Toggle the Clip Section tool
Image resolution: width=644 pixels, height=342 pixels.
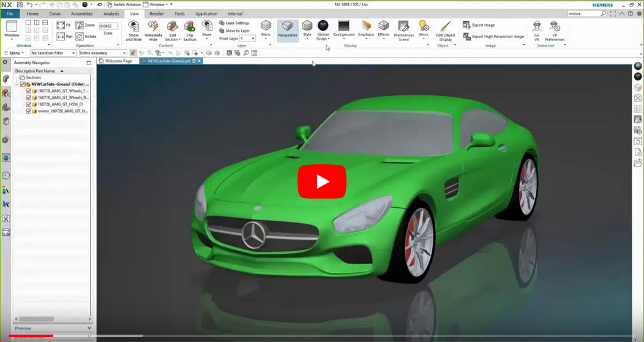coord(189,31)
